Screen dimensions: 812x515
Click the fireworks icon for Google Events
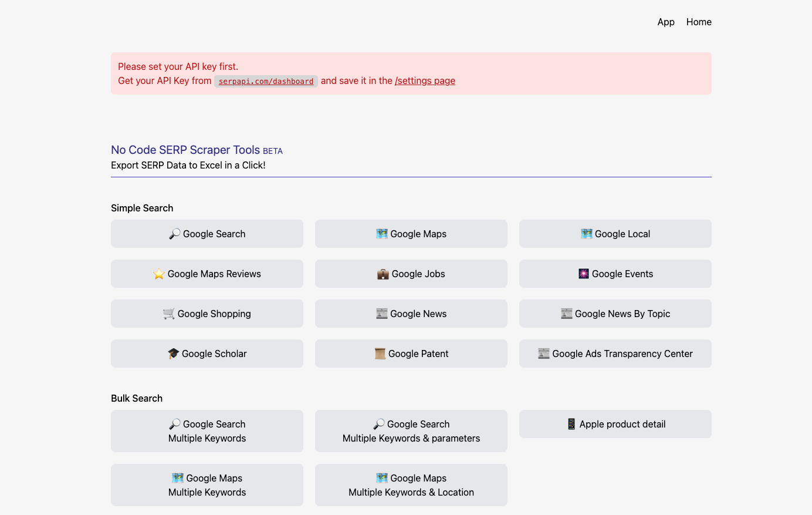pos(584,274)
